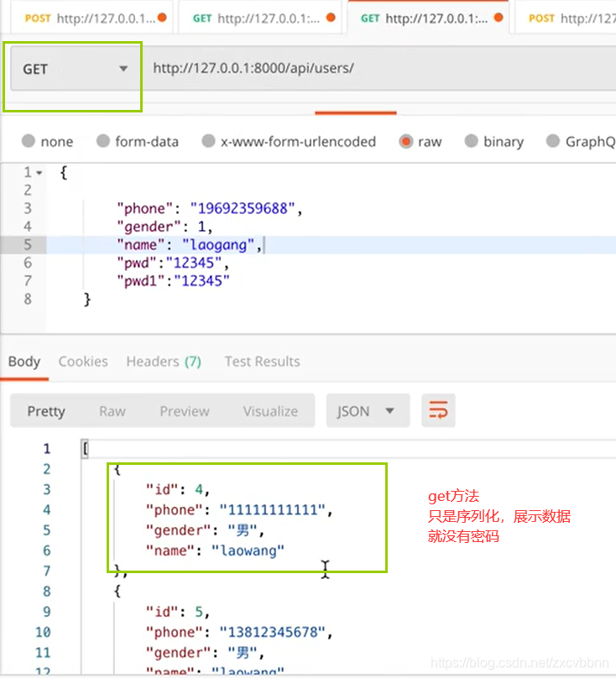Collapse the JSON block at line 1

click(x=39, y=173)
